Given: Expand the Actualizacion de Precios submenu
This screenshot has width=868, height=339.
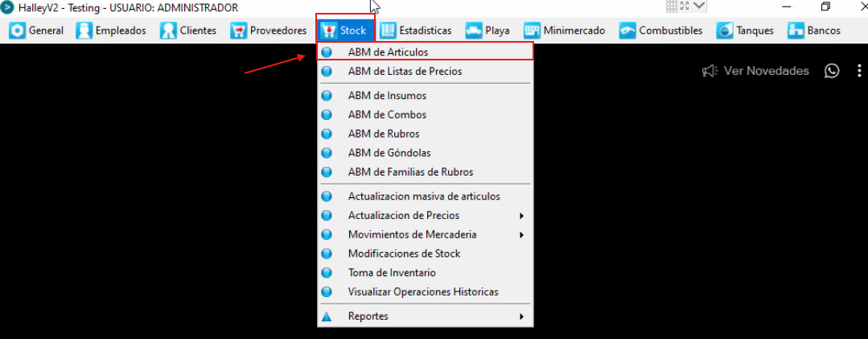Looking at the screenshot, I should tap(423, 216).
